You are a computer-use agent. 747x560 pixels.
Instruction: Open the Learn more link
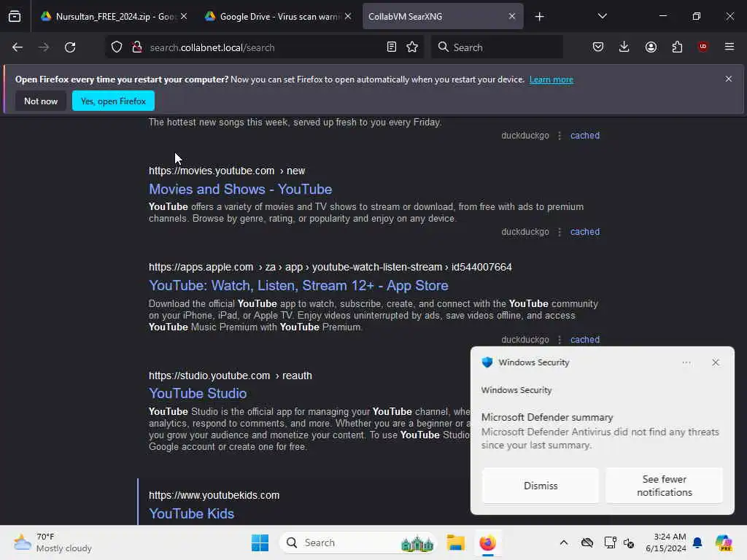point(551,79)
